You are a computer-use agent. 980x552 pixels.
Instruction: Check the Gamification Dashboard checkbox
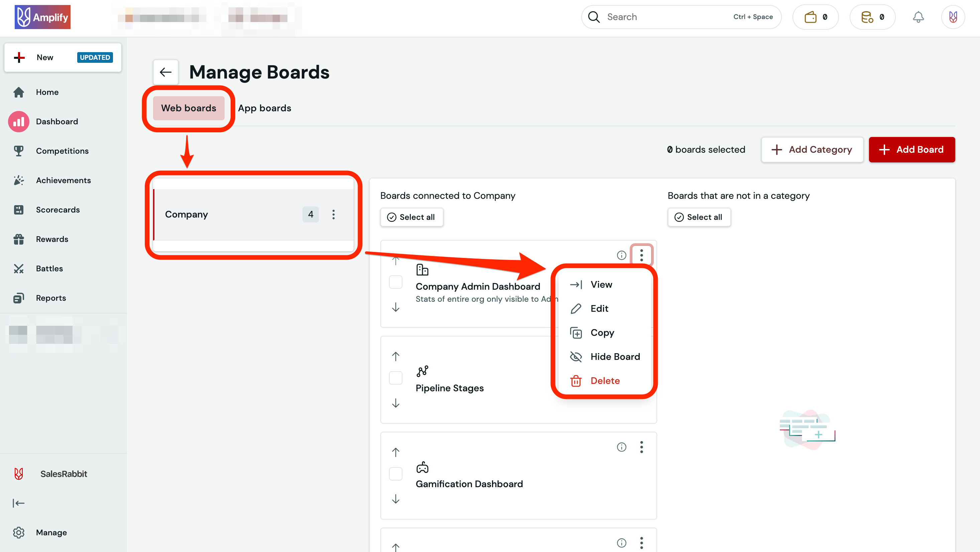pyautogui.click(x=396, y=473)
